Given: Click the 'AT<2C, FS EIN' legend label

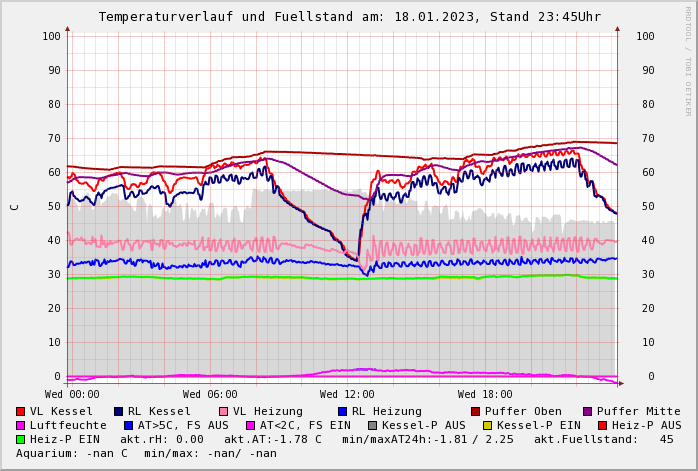Looking at the screenshot, I should coord(305,426).
